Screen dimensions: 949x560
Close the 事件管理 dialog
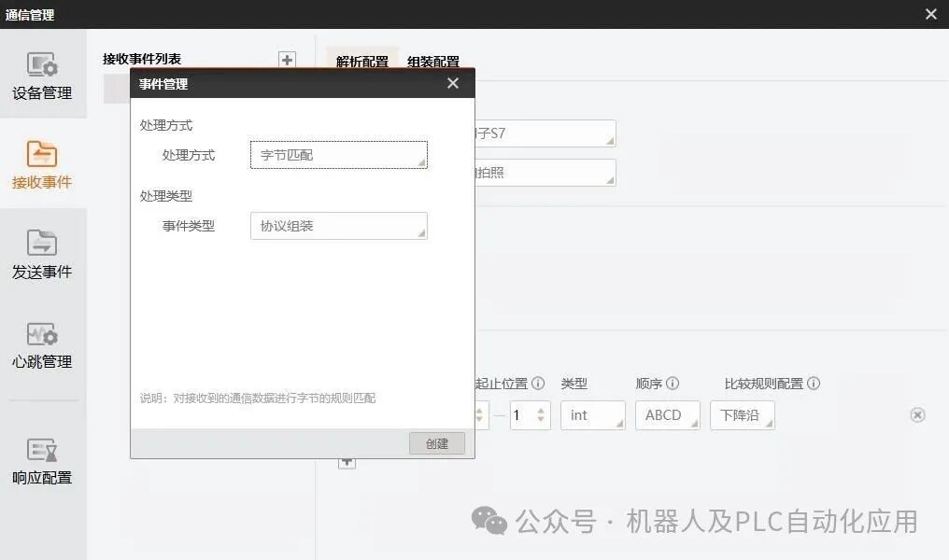[x=453, y=83]
